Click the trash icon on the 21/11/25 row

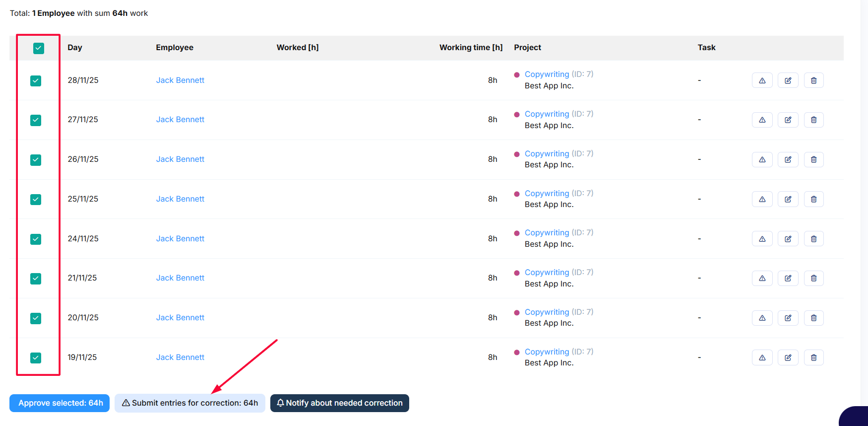click(x=813, y=278)
